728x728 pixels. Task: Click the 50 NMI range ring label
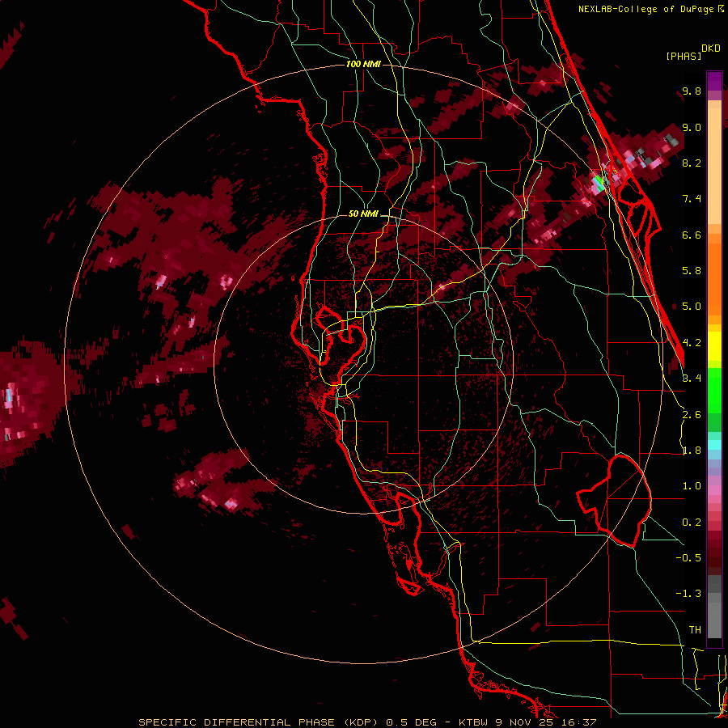click(363, 214)
